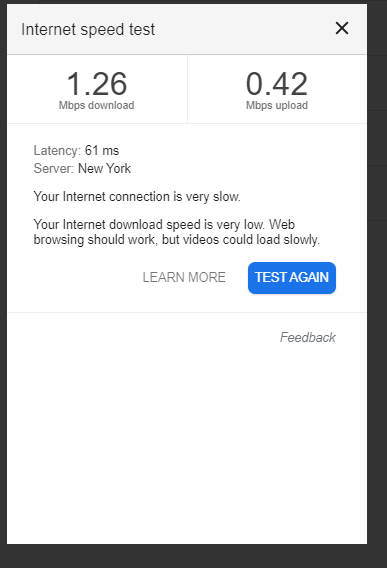The image size is (387, 568).
Task: Select the Internet speed test title
Action: (88, 30)
